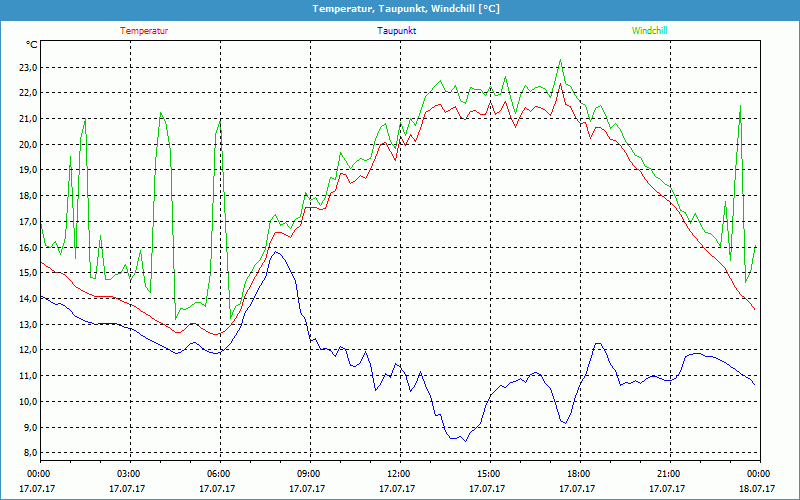Click the green Windchill legend label
Screen dimensions: 800x500
pyautogui.click(x=649, y=31)
